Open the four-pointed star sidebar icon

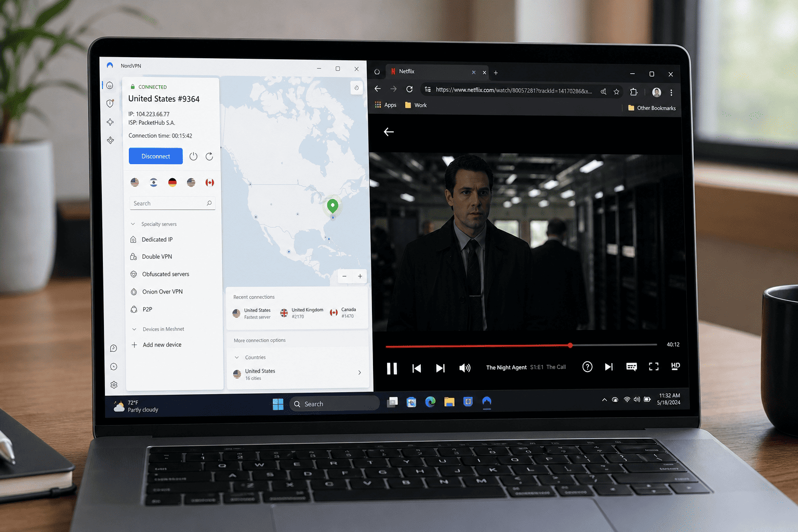point(110,122)
